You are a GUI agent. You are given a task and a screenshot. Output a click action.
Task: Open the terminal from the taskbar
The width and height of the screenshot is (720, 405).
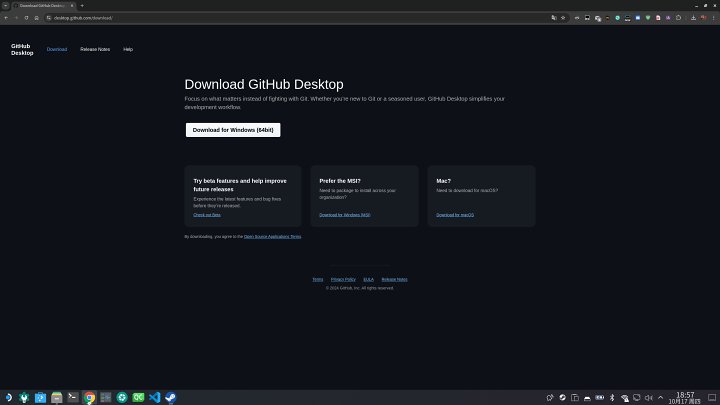click(x=73, y=397)
